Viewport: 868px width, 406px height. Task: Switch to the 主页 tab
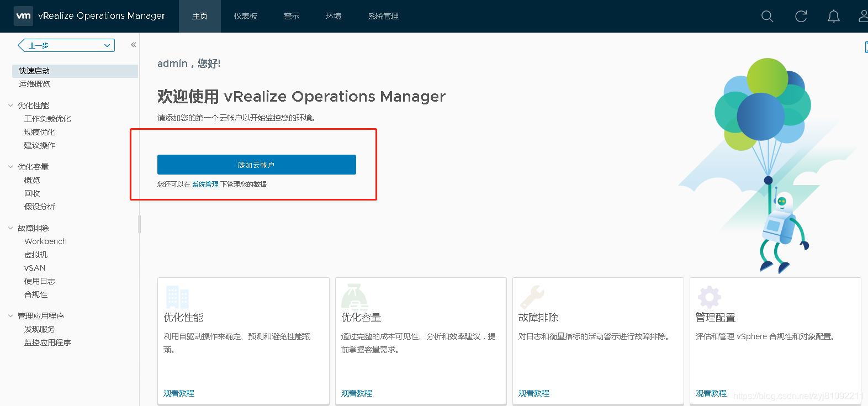(200, 16)
